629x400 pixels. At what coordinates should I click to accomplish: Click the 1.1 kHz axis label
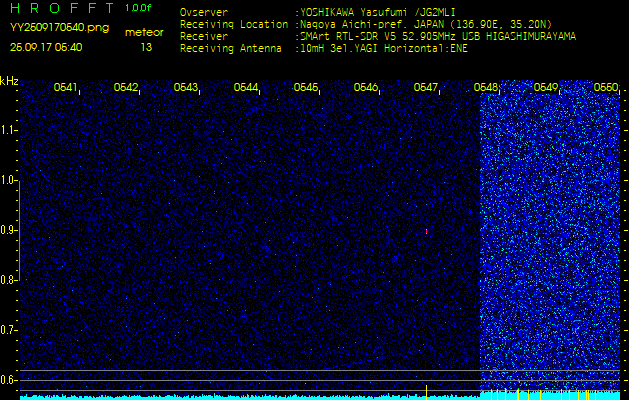pyautogui.click(x=8, y=130)
